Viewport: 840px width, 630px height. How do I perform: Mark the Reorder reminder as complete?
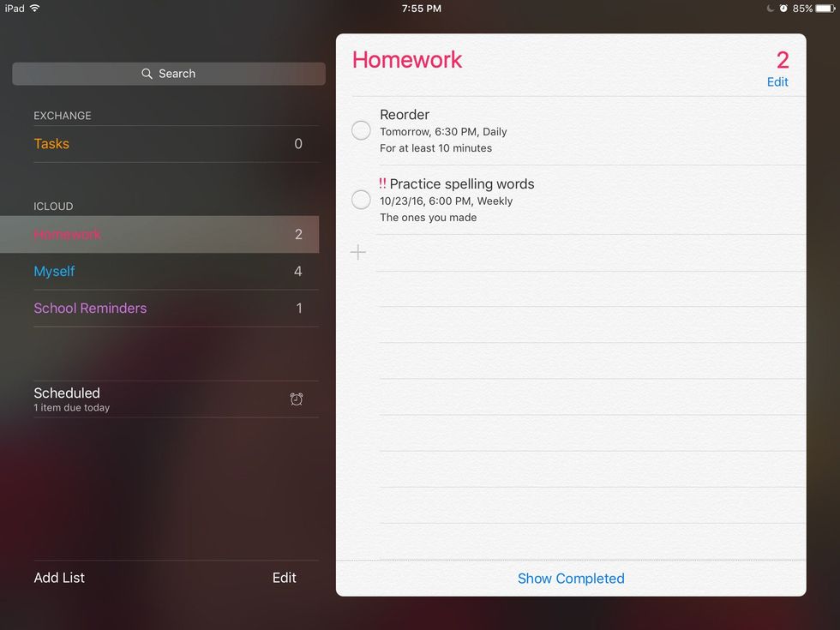[x=362, y=130]
